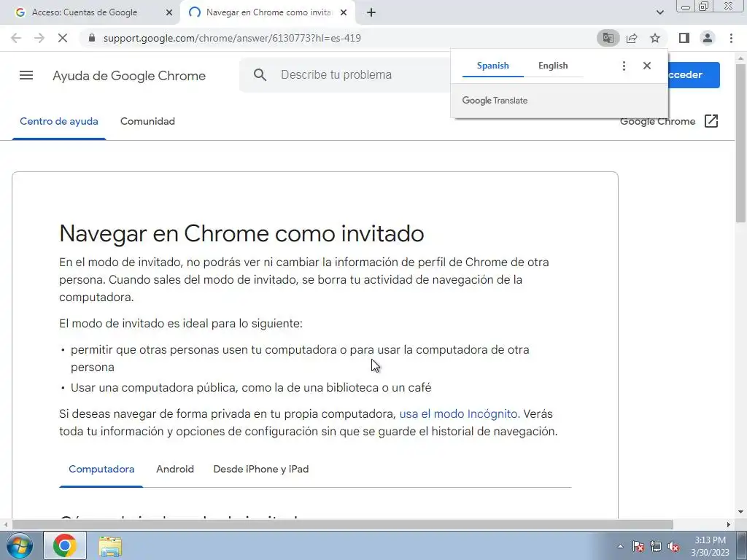Open the hamburger main menu

point(26,75)
